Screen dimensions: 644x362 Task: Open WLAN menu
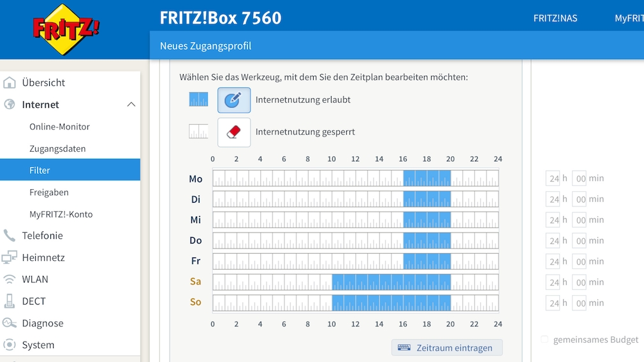(35, 279)
